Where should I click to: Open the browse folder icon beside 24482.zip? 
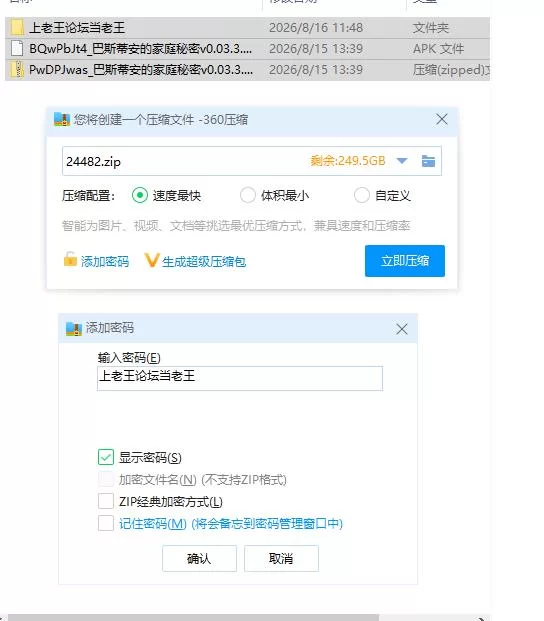pyautogui.click(x=428, y=161)
